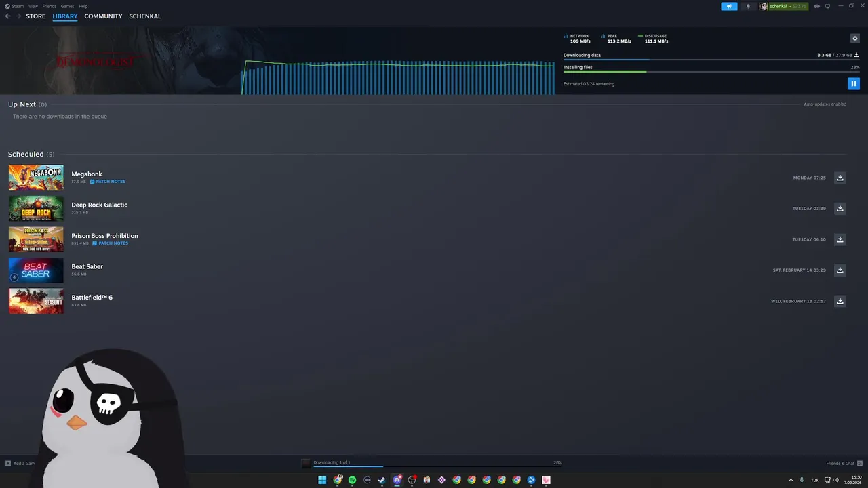
Task: Go back with the back arrow
Action: point(8,16)
